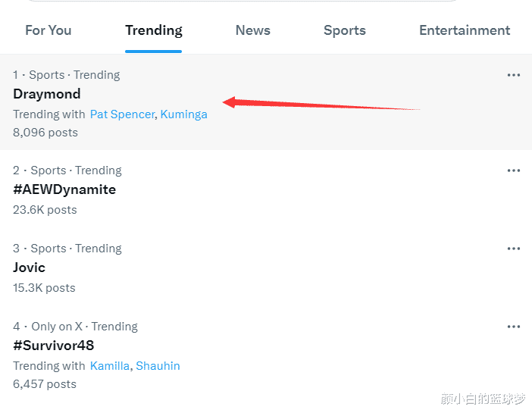The image size is (532, 413).
Task: Open the Kamilla related trend link
Action: point(110,366)
